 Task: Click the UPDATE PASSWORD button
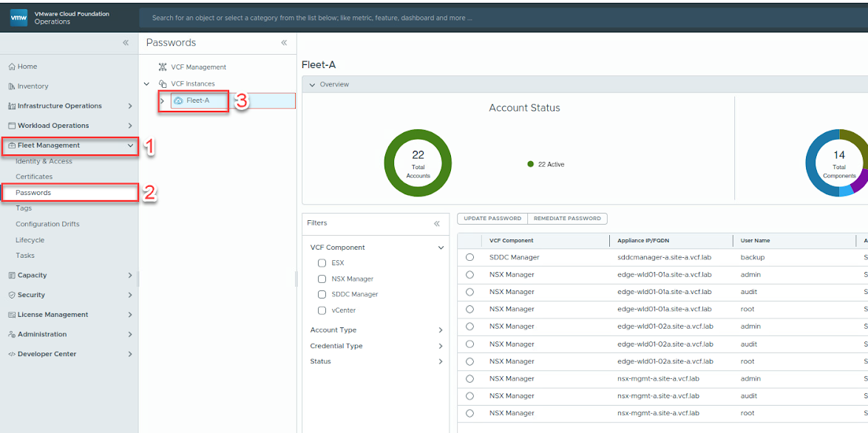492,218
